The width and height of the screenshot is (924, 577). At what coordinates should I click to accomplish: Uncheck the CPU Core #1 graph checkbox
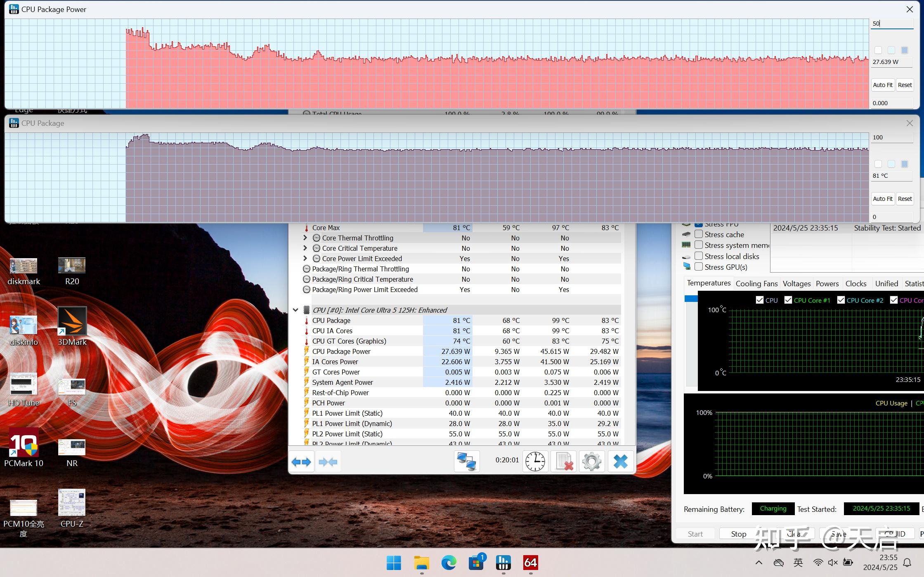point(788,300)
